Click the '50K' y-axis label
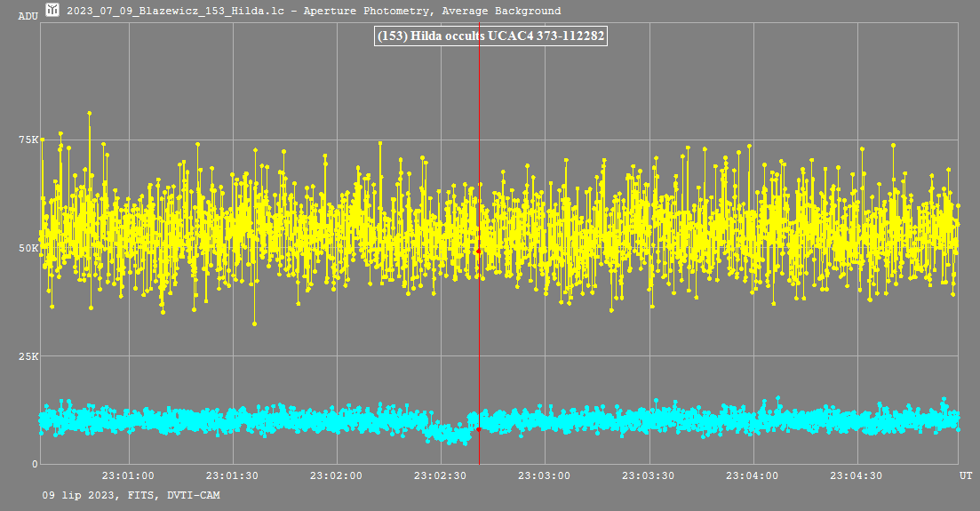 [28, 248]
